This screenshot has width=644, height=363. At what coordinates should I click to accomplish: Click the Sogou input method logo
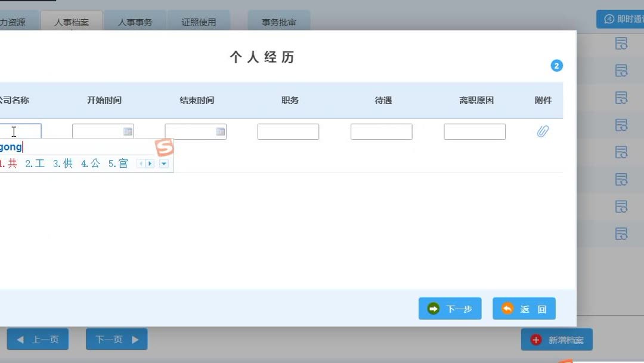pos(165,147)
